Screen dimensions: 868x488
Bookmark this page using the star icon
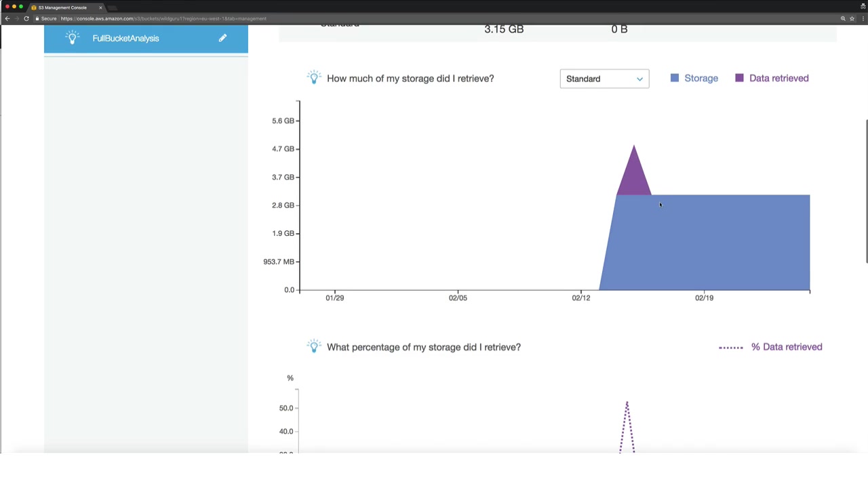(x=852, y=18)
